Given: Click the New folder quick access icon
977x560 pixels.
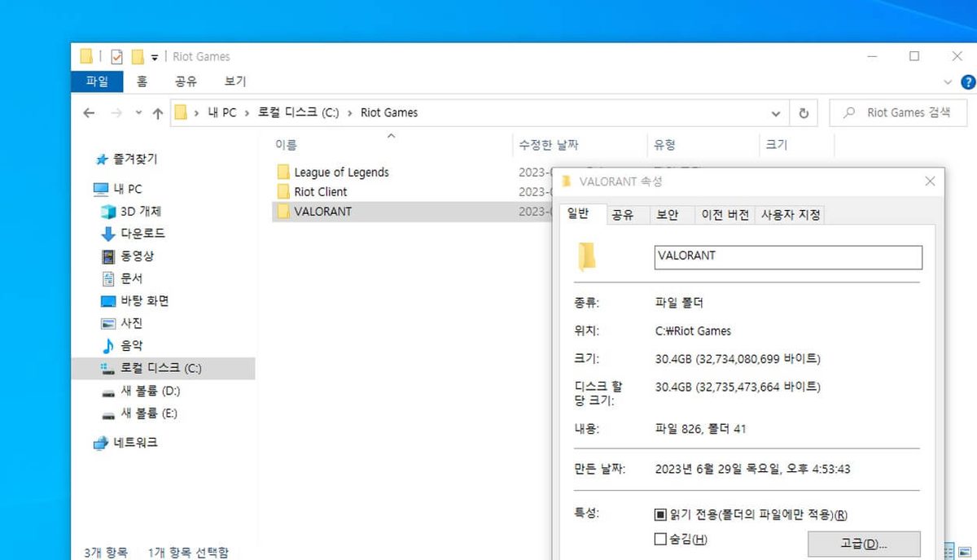Looking at the screenshot, I should pyautogui.click(x=138, y=56).
